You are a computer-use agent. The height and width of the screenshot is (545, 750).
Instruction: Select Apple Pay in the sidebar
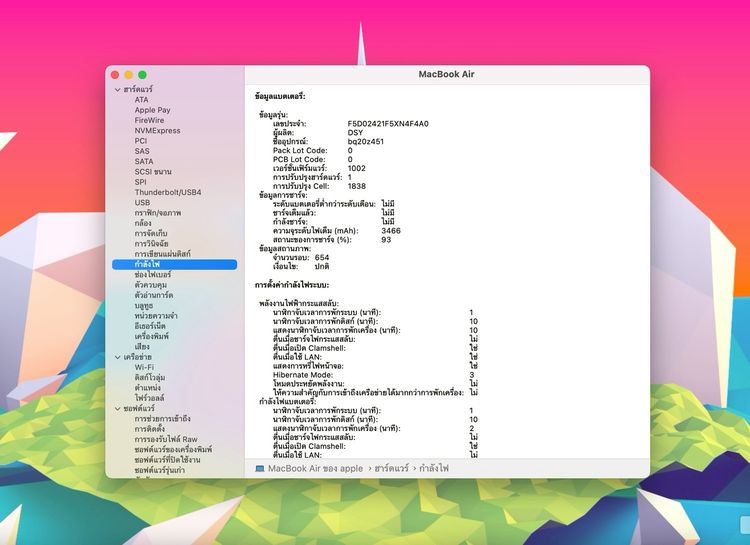(x=152, y=110)
